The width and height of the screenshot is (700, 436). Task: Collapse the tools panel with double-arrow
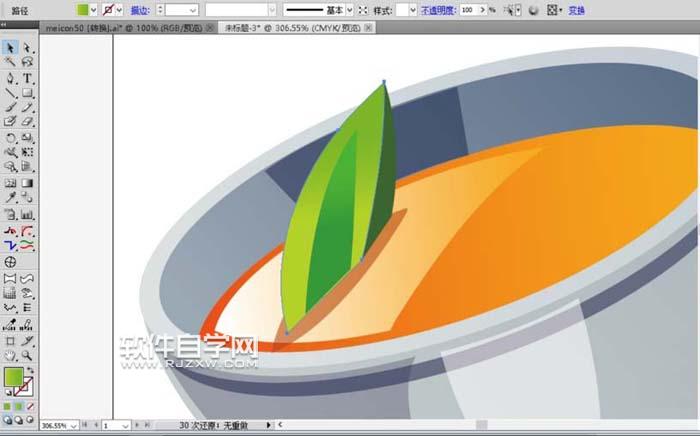pos(3,25)
